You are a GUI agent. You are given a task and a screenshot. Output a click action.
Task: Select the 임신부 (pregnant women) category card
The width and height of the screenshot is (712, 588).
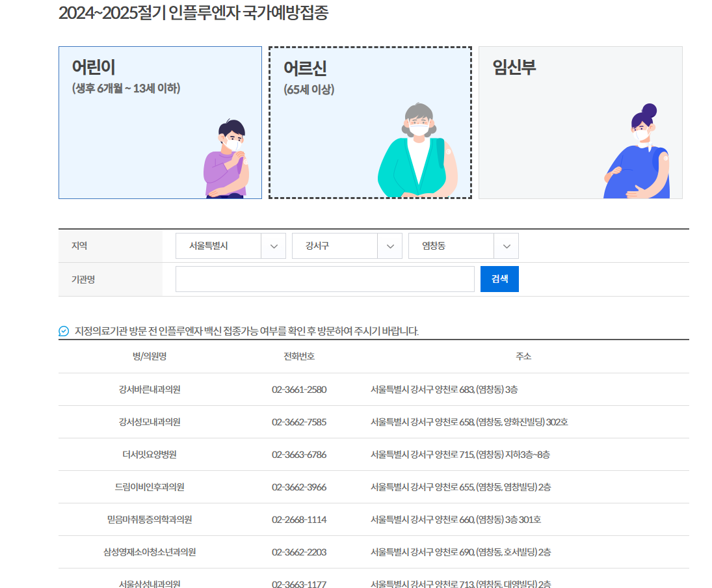click(x=581, y=122)
